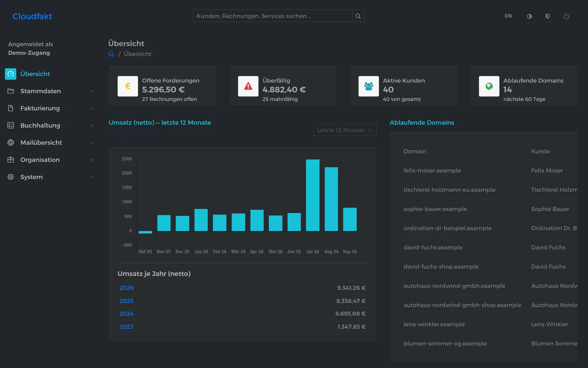Image resolution: width=588 pixels, height=368 pixels.
Task: Expand Buchhaltung submenu with plus
Action: click(92, 125)
